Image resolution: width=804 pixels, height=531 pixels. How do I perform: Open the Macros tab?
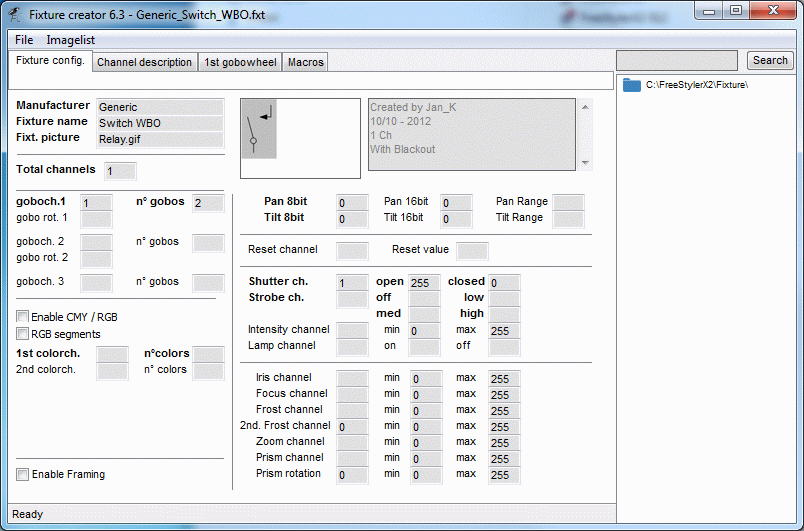[306, 63]
